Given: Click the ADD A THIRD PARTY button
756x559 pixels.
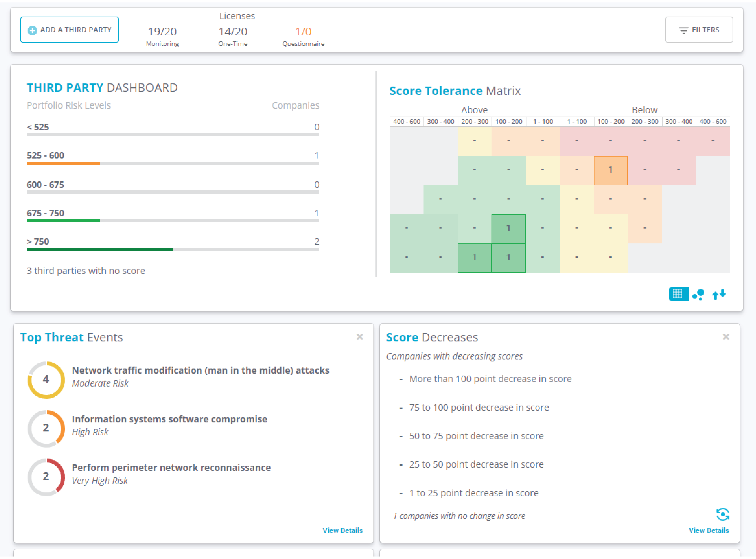Looking at the screenshot, I should click(69, 30).
